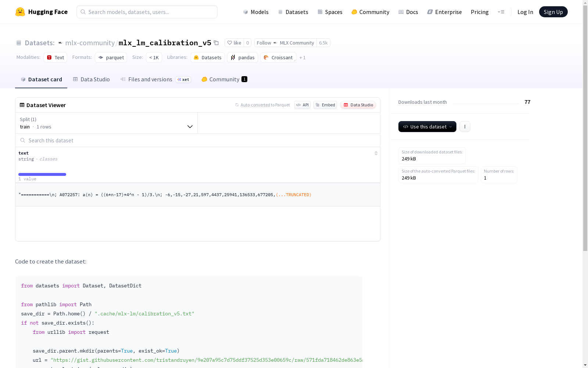Click the Downloads last month value 77

click(527, 102)
